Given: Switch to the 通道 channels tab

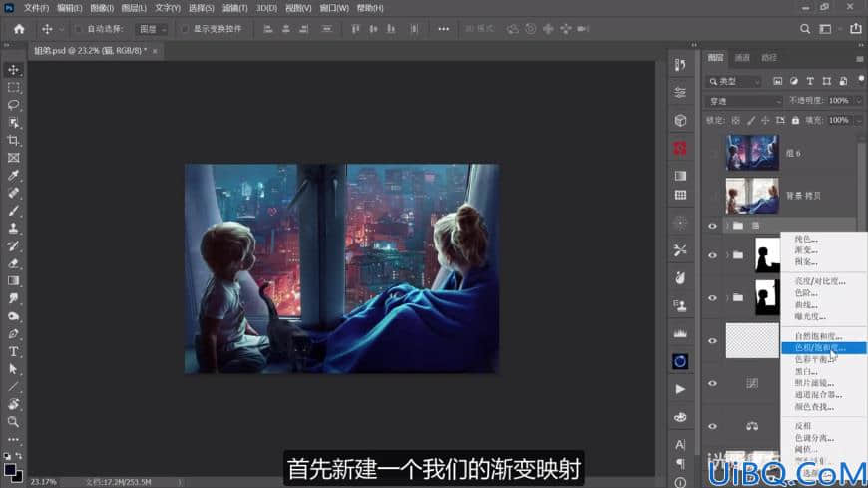Looking at the screenshot, I should (741, 58).
